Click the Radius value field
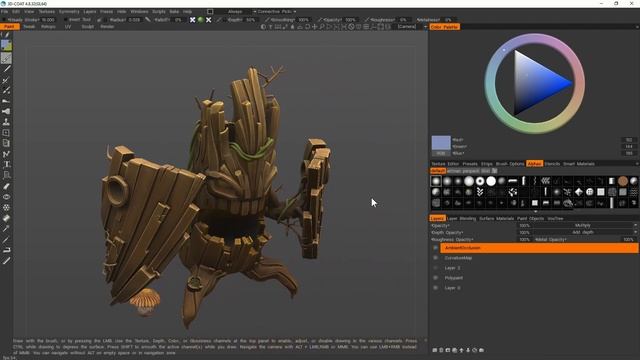 tap(134, 20)
